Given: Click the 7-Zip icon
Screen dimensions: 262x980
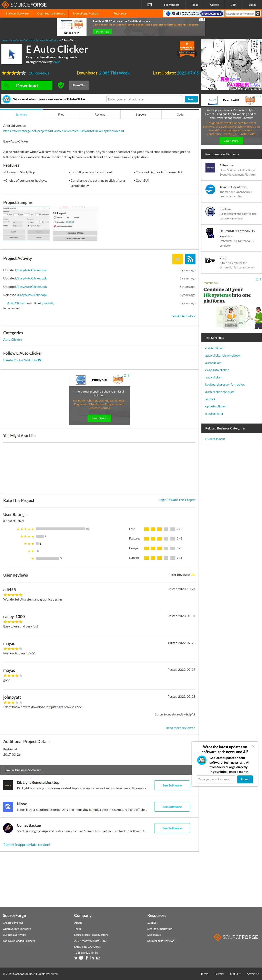Looking at the screenshot, I should [x=210, y=260].
